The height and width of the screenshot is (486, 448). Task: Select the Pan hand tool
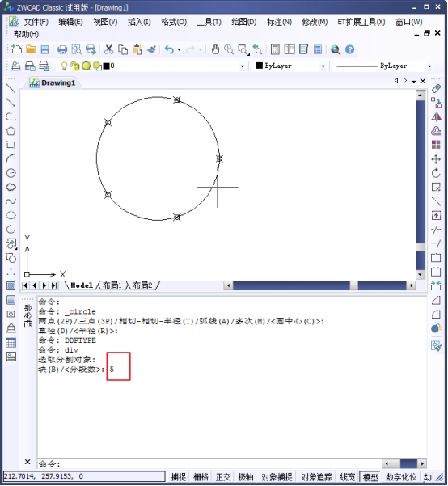coord(215,49)
